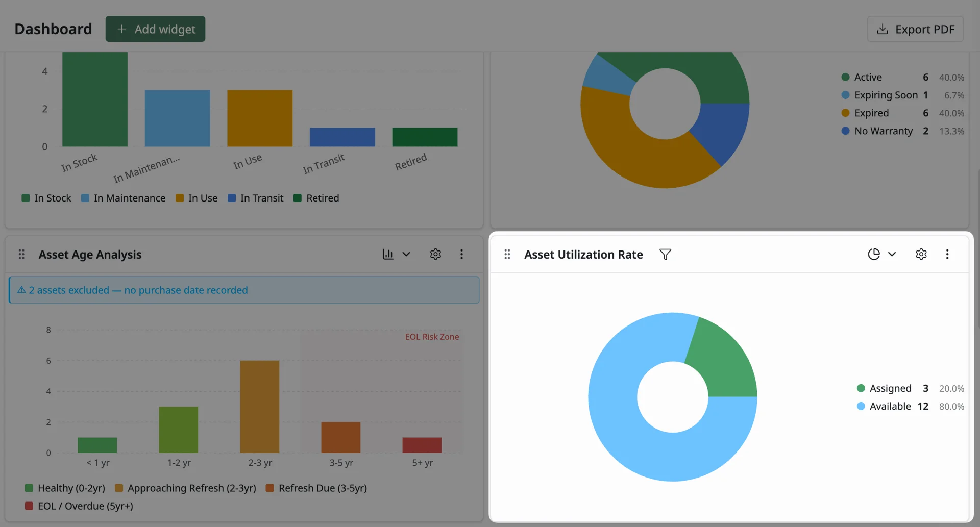Toggle the Healthy (0-2yr) legend entry
This screenshot has width=980, height=527.
65,488
